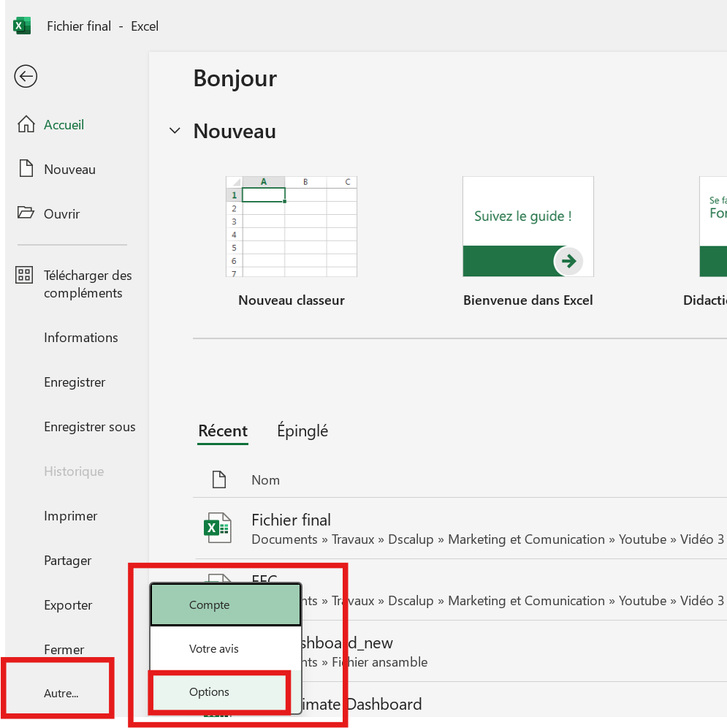
Task: Open Télécharger des compléments
Action: 87,284
